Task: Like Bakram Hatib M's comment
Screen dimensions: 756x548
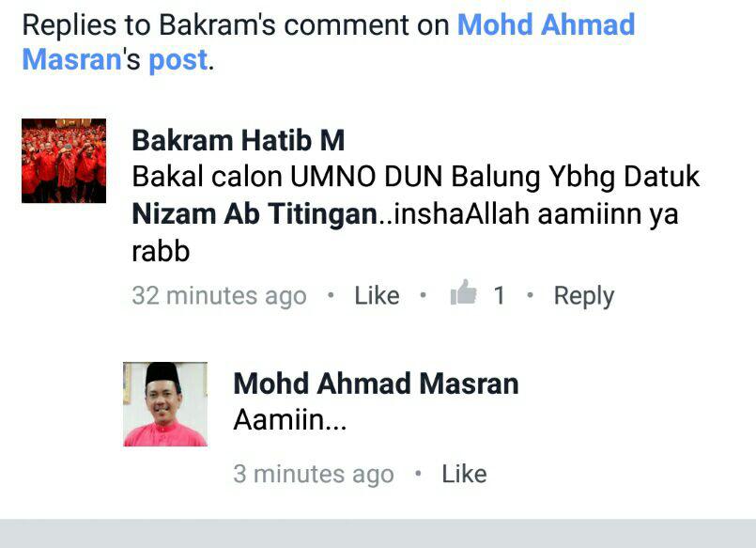Action: point(377,295)
